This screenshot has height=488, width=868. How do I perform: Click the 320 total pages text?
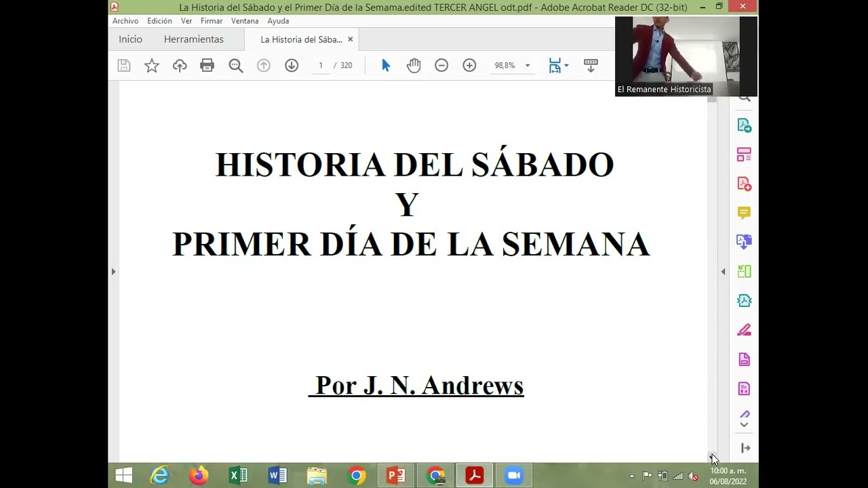pos(346,66)
